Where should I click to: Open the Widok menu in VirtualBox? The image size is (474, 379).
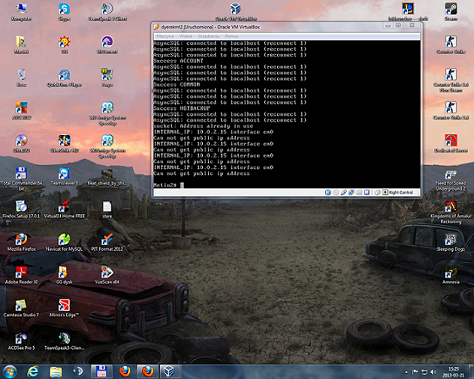[186, 36]
